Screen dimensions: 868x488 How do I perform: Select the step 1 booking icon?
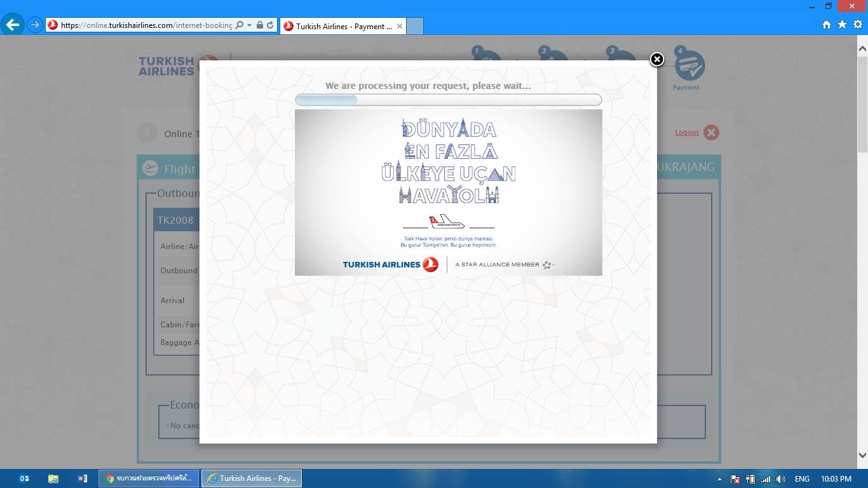[486, 54]
